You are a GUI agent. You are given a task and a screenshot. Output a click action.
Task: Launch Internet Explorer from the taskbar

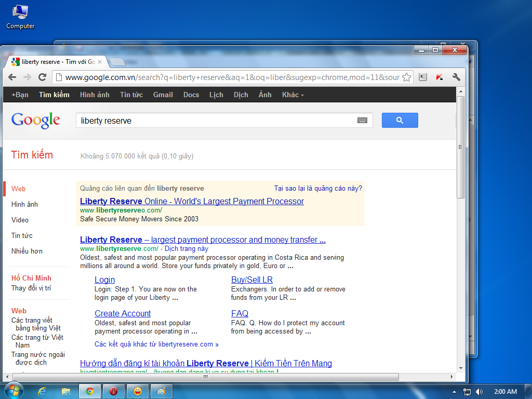42,392
